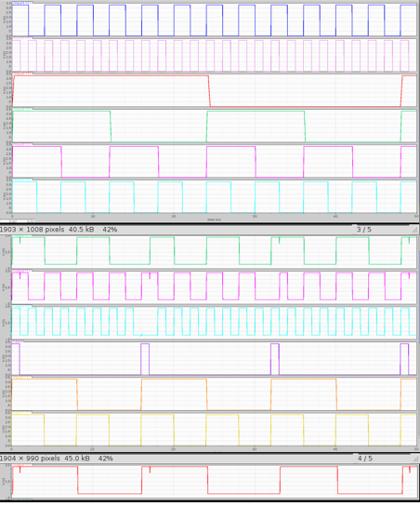Select the 3 / 5 image counter
The width and height of the screenshot is (420, 506).
pyautogui.click(x=364, y=230)
